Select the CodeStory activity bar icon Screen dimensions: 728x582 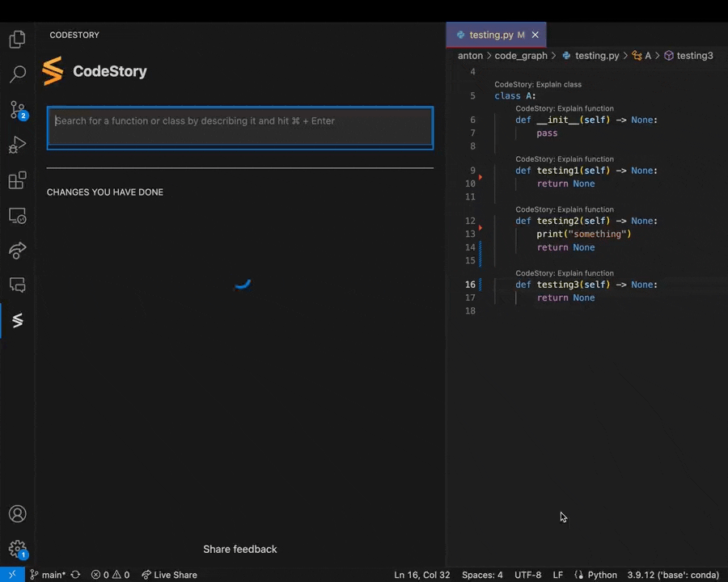pos(17,320)
